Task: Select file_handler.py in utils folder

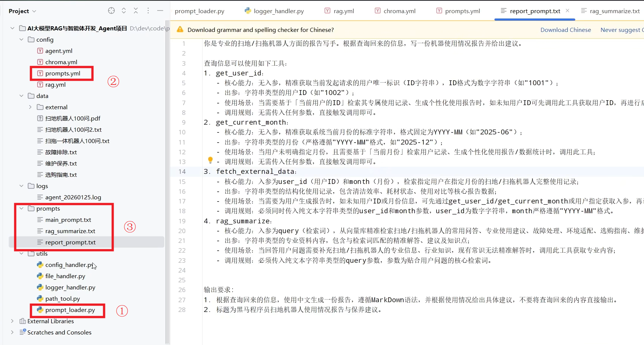Action: [x=65, y=276]
